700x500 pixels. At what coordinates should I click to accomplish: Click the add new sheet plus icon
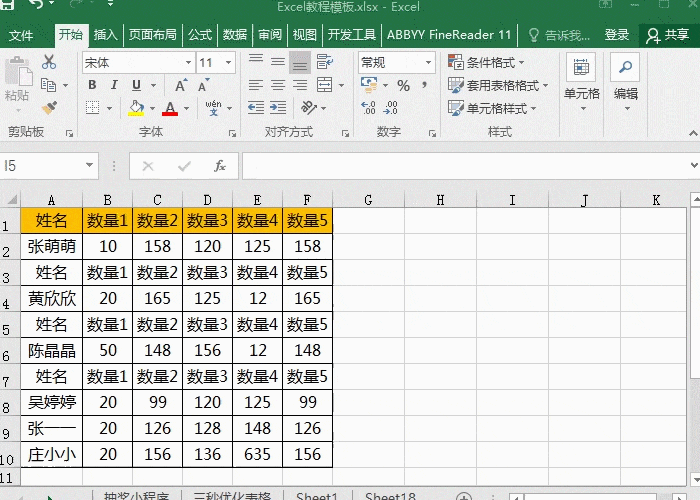(x=463, y=496)
